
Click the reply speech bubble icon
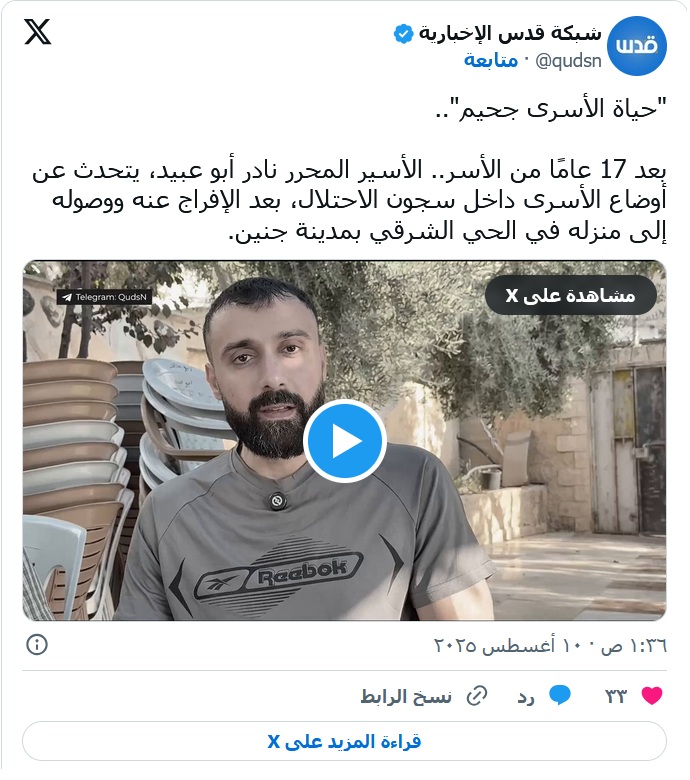tap(560, 695)
